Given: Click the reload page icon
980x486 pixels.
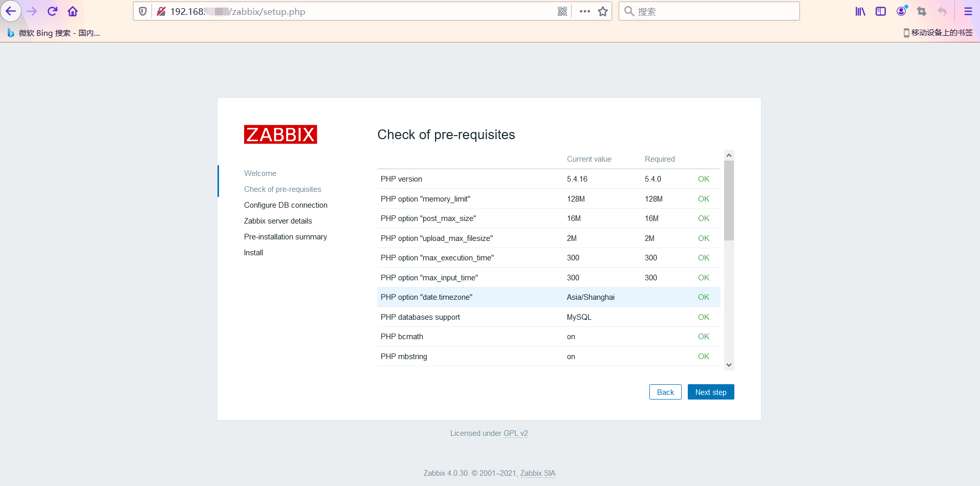Looking at the screenshot, I should [x=52, y=11].
